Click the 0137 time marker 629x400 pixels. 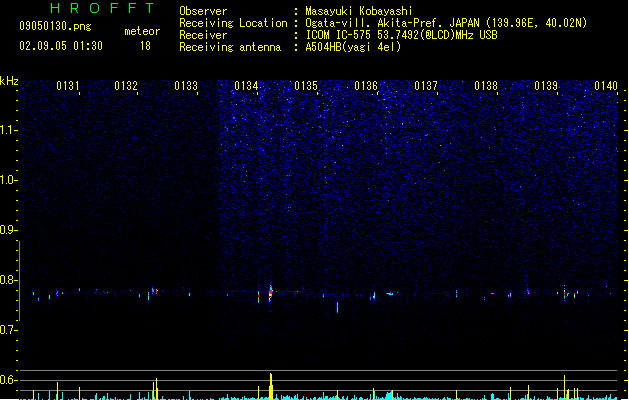click(426, 86)
